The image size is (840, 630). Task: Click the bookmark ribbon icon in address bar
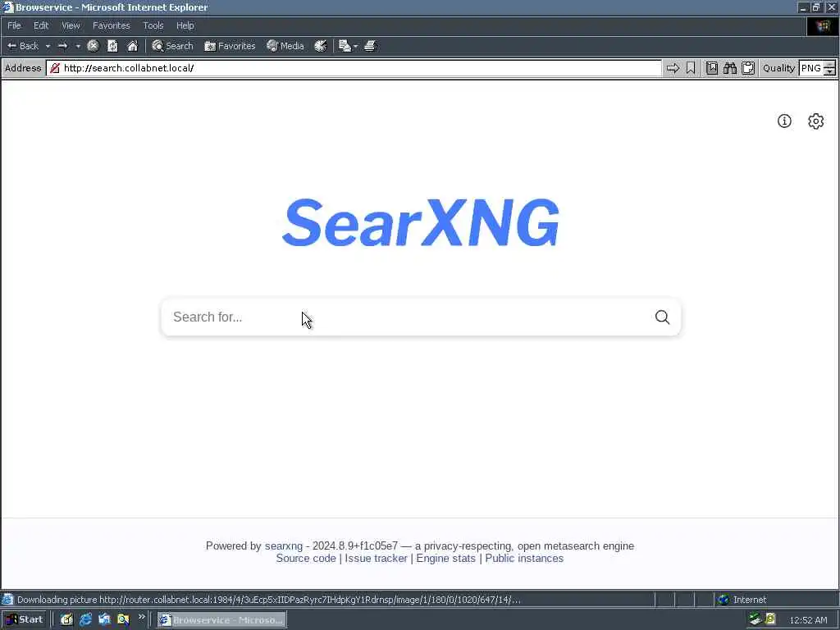(x=691, y=68)
